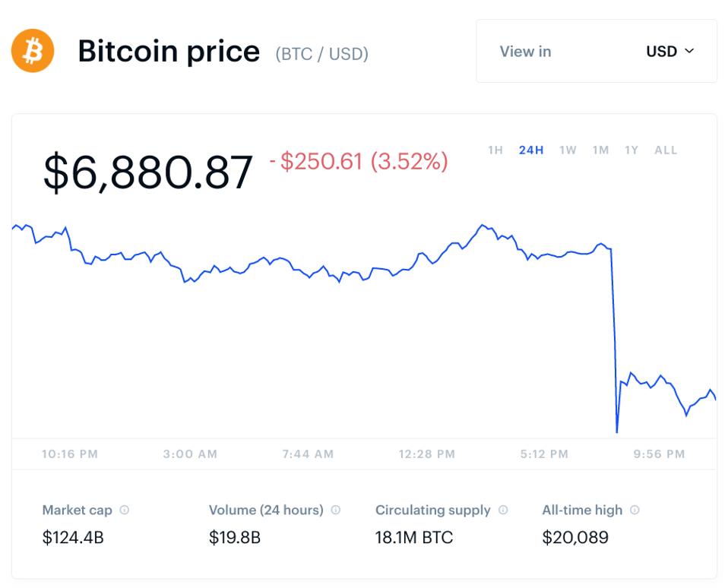Open the View in selector

click(525, 52)
